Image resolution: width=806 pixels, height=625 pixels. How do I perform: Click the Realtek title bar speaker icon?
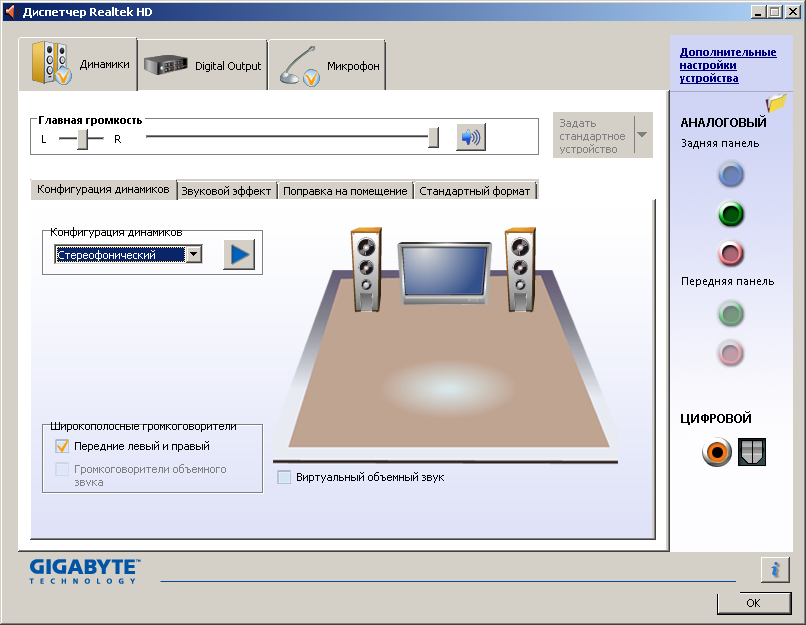pyautogui.click(x=10, y=11)
